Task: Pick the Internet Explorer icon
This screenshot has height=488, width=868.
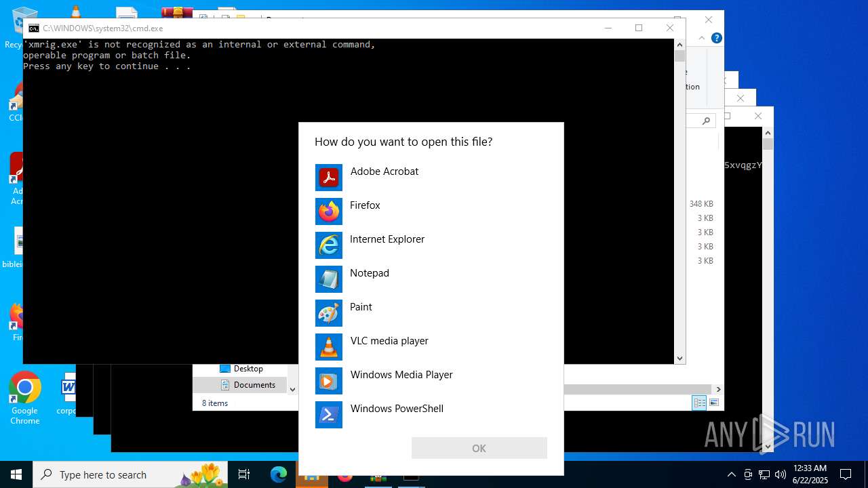Action: [x=329, y=245]
